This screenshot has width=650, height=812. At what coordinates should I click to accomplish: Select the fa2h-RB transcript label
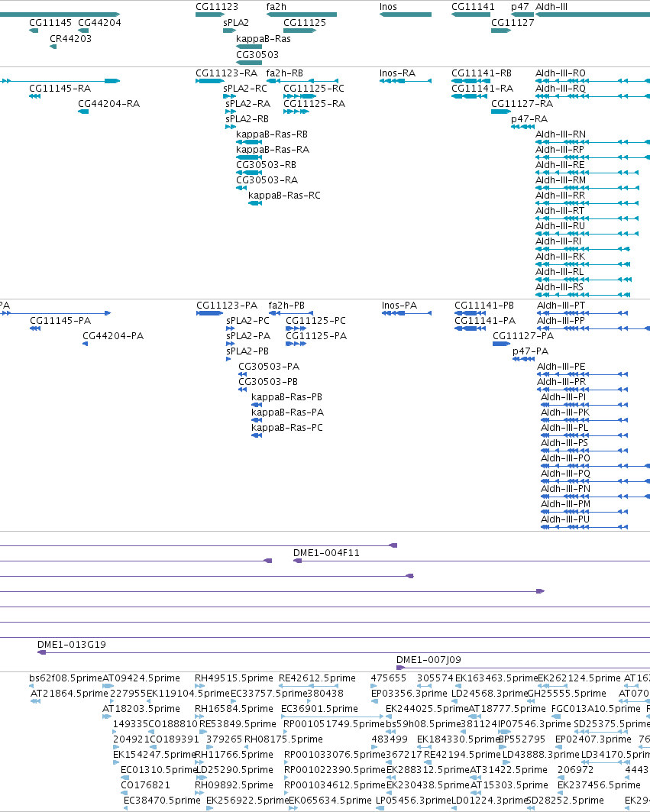[x=284, y=73]
